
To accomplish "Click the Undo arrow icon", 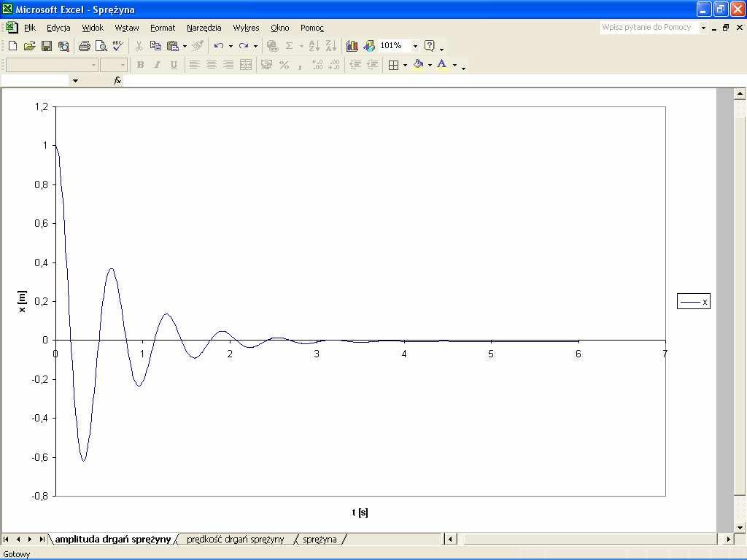I will point(219,46).
